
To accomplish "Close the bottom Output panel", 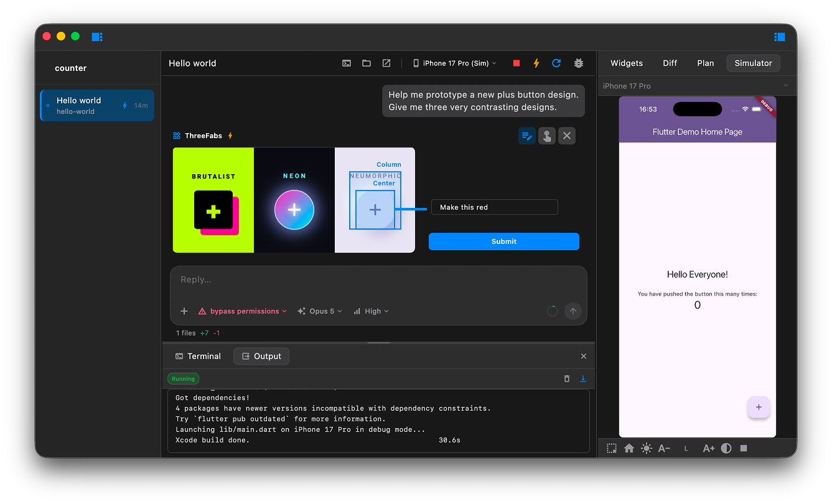I will 584,357.
